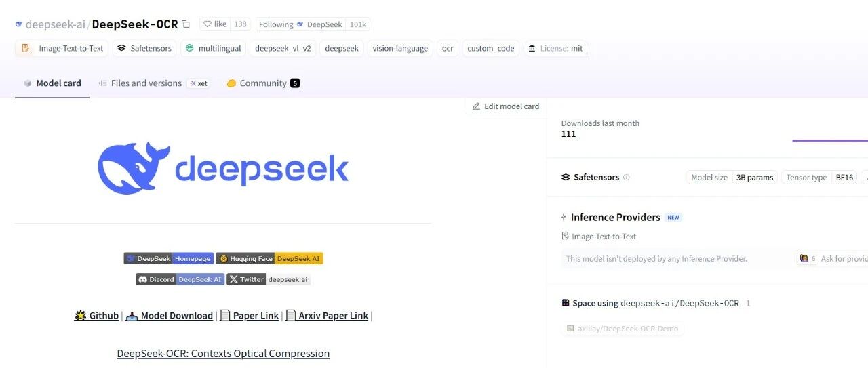Switch to Files and versions tab

coord(146,83)
